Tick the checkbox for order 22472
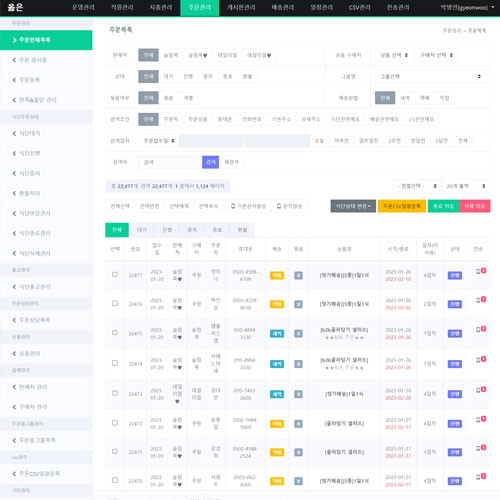 [115, 422]
